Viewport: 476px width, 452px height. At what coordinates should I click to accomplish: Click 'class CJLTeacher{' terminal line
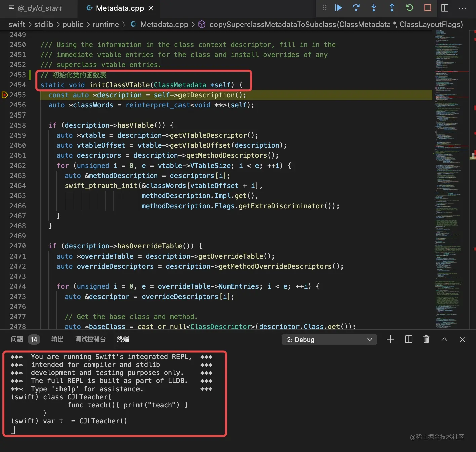[61, 397]
